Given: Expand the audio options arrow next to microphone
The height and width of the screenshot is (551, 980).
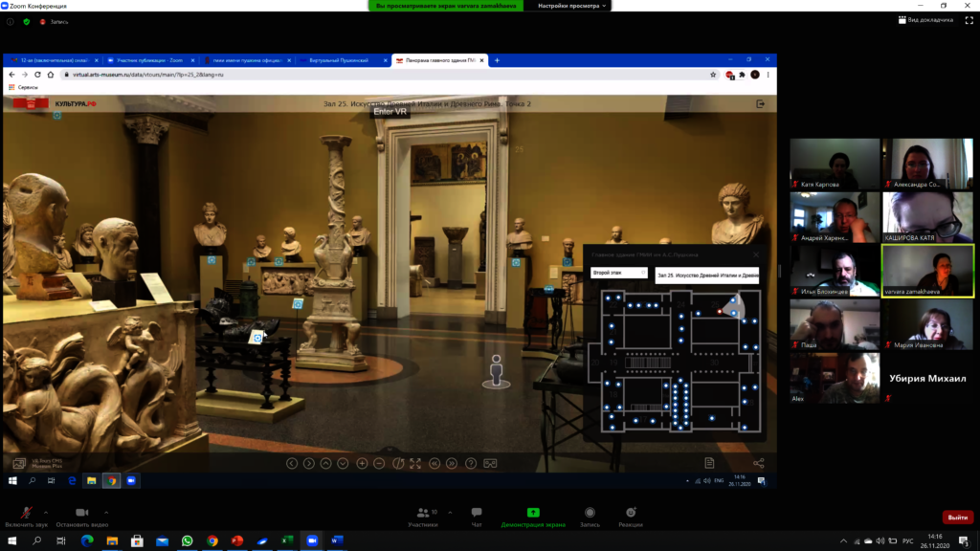Looking at the screenshot, I should pos(46,513).
